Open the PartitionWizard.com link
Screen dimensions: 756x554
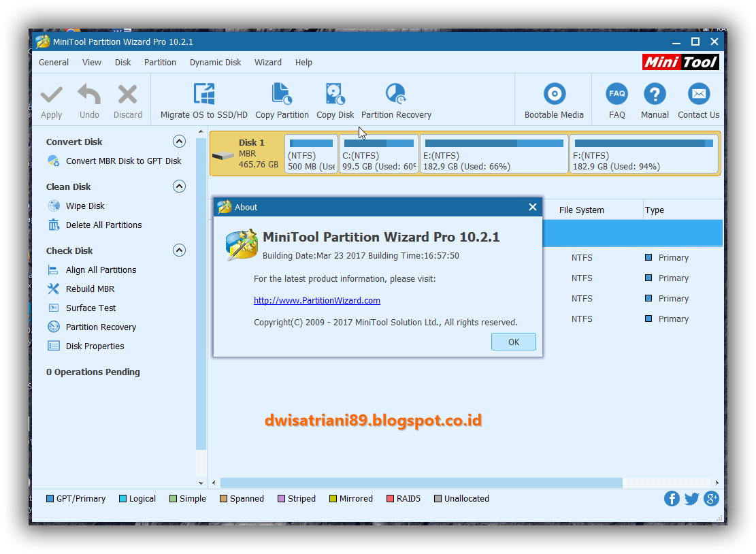tap(317, 300)
